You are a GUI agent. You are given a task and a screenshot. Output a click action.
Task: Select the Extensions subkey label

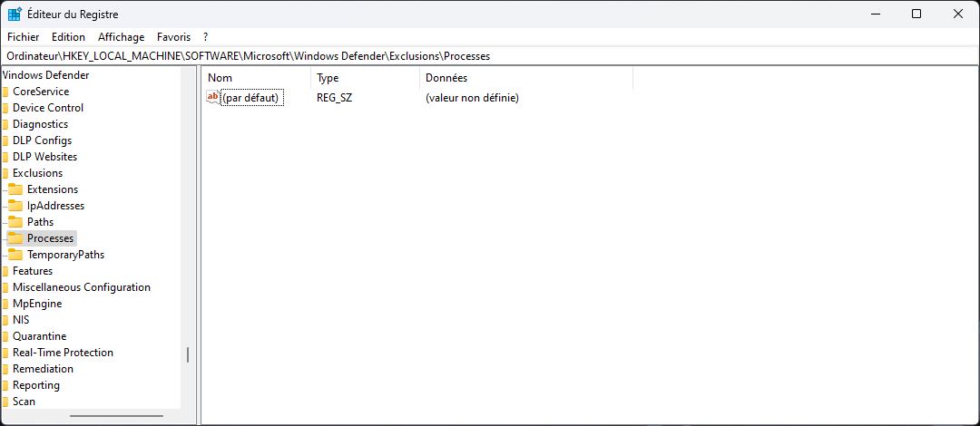pos(53,189)
